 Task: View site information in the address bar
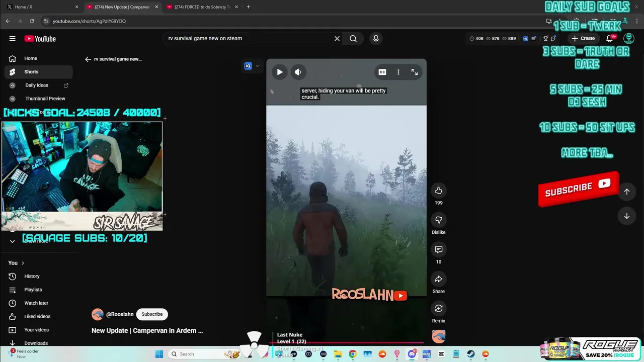click(x=46, y=21)
